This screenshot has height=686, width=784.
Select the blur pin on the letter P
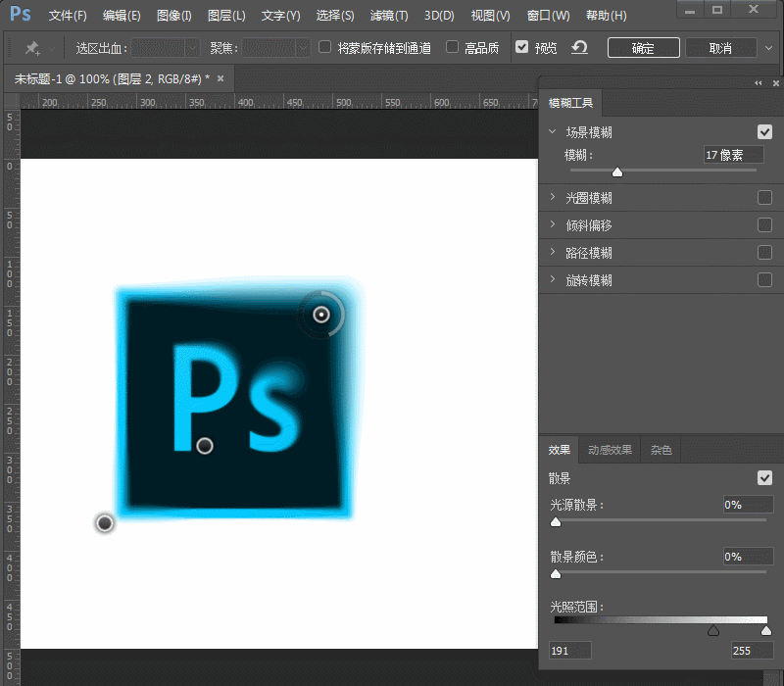pyautogui.click(x=205, y=446)
